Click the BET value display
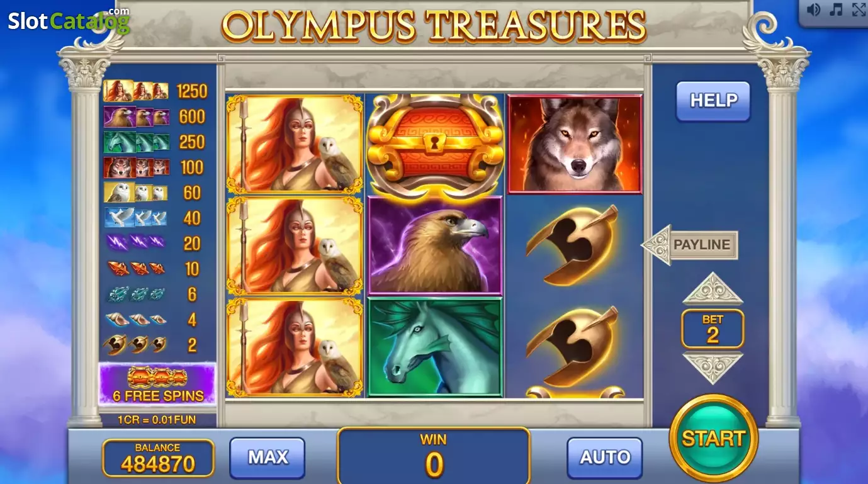 [713, 329]
